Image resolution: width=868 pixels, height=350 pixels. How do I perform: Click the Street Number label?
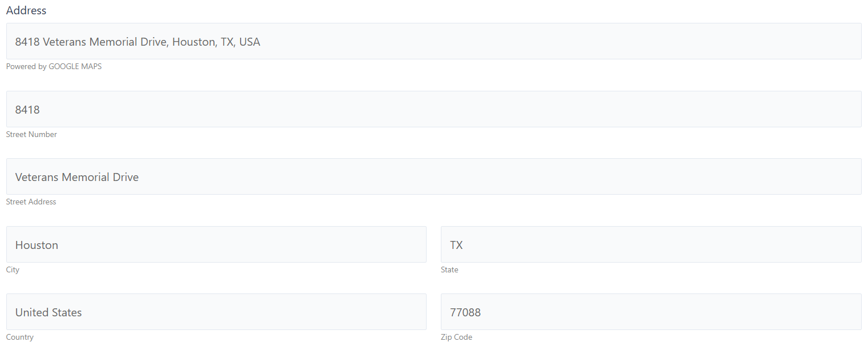(x=31, y=134)
